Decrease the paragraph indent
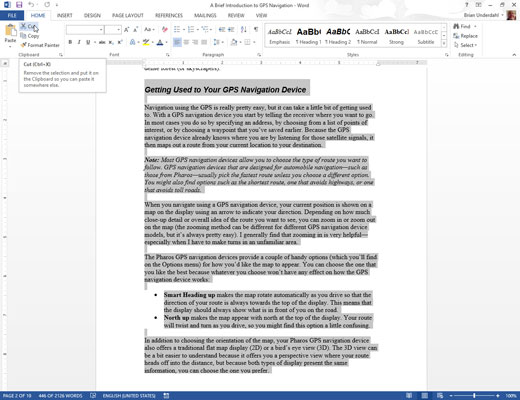The height and width of the screenshot is (400, 520). pos(222,30)
